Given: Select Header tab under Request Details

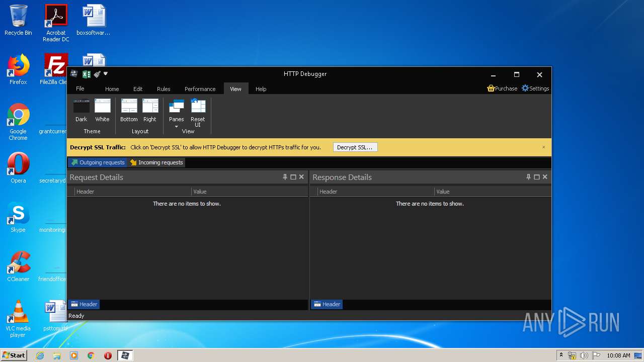Looking at the screenshot, I should [x=84, y=304].
